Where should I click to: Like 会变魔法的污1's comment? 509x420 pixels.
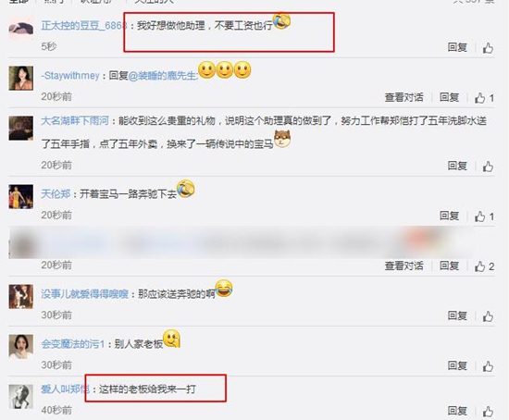[x=488, y=366]
